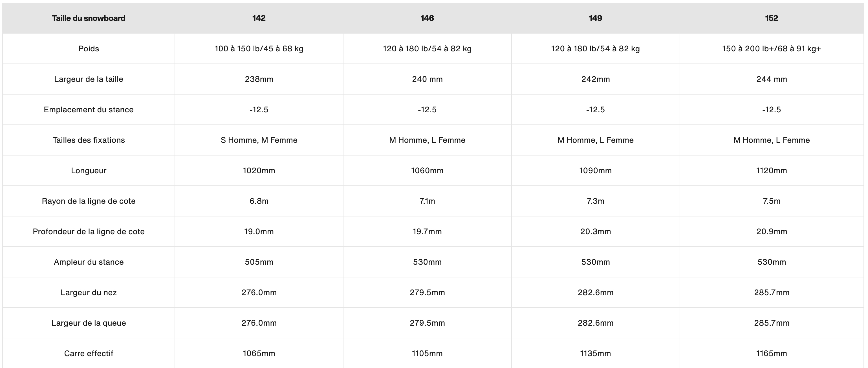Select the S Homme, M Femme cell
The width and height of the screenshot is (868, 368).
[x=259, y=140]
